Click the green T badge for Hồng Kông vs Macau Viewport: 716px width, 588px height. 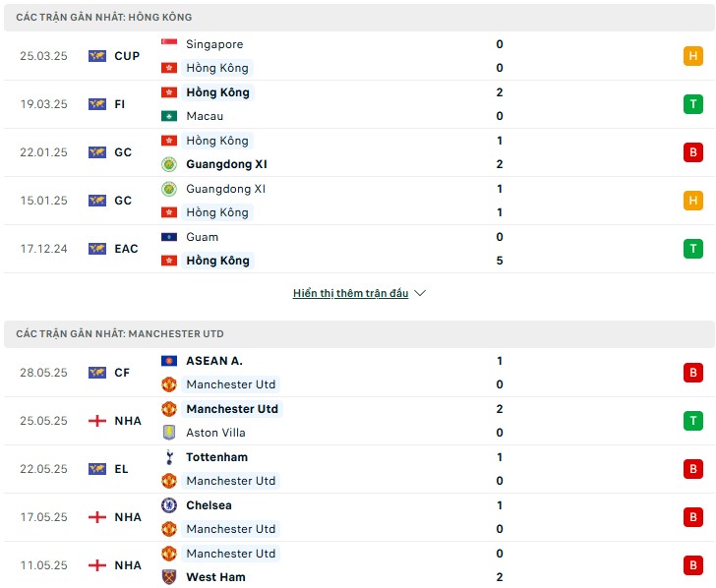[x=692, y=104]
